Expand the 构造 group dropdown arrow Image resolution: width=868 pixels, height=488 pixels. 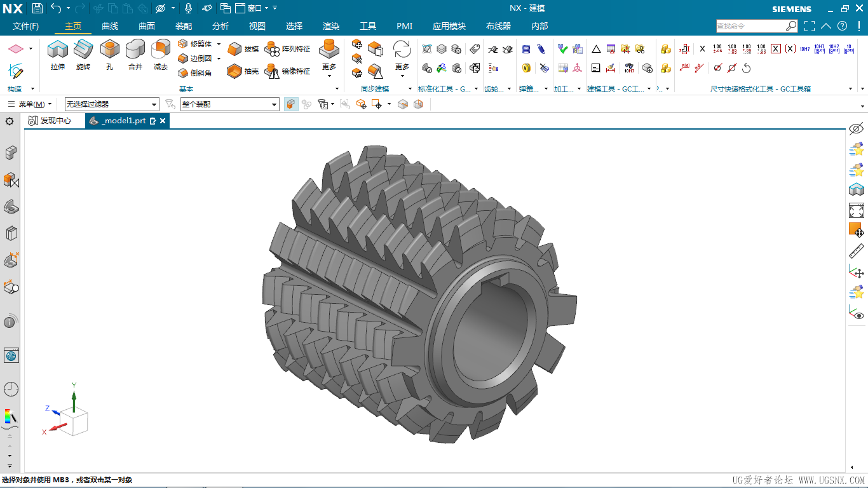click(32, 89)
